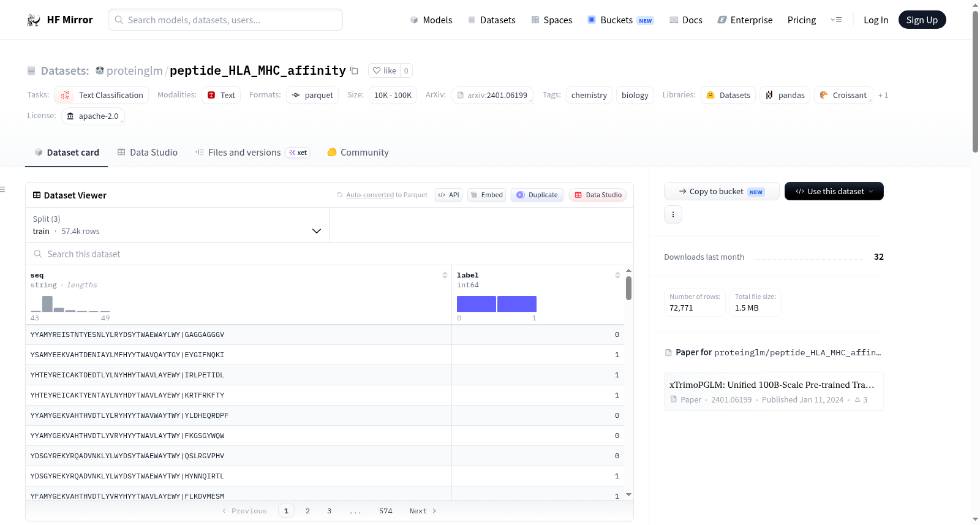Click the heart like button

(x=384, y=71)
